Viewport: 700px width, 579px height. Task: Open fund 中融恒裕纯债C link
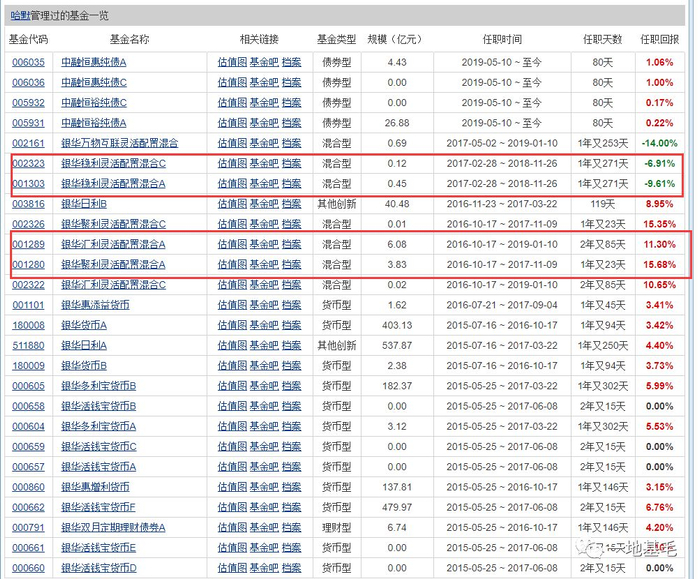click(x=94, y=103)
